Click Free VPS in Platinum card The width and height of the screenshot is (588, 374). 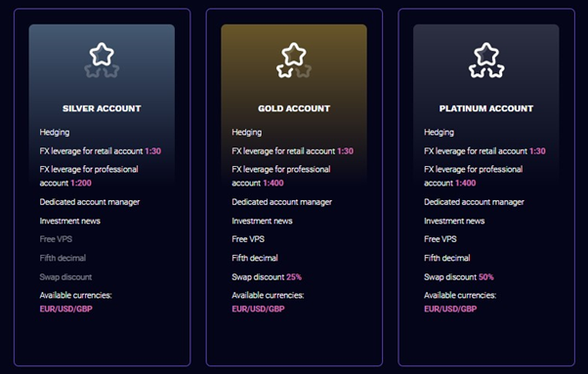point(441,239)
